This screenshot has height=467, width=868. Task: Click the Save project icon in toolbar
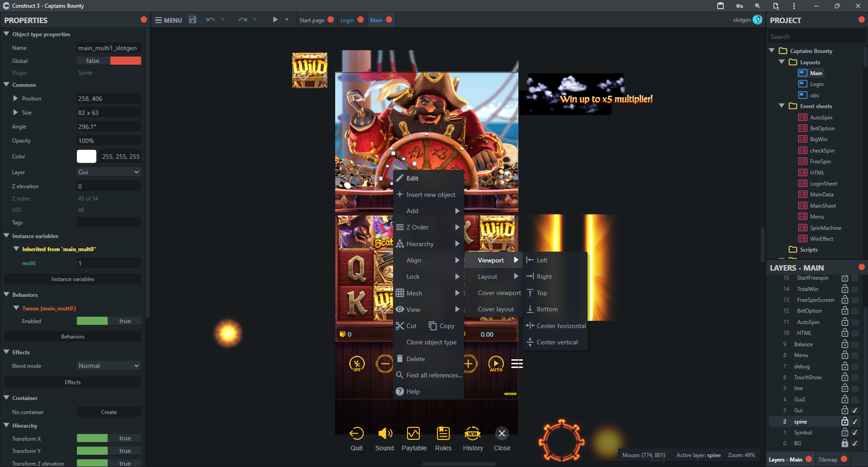193,19
